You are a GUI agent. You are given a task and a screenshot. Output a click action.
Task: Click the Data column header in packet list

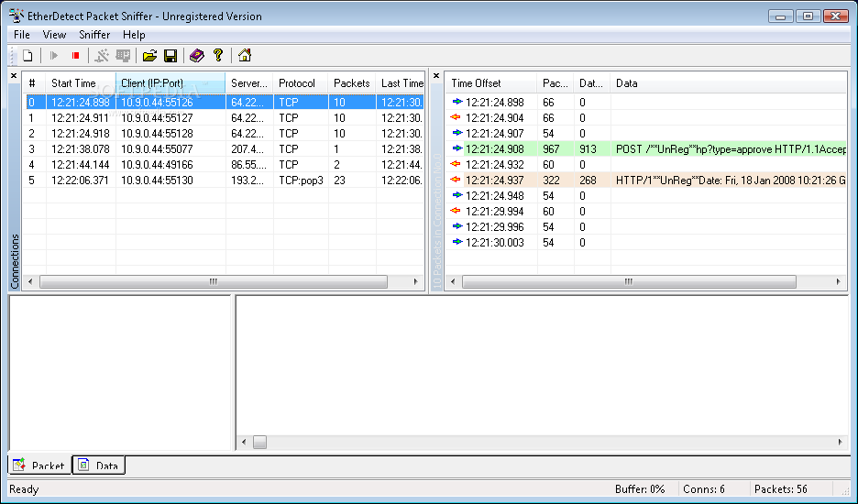[x=729, y=83]
